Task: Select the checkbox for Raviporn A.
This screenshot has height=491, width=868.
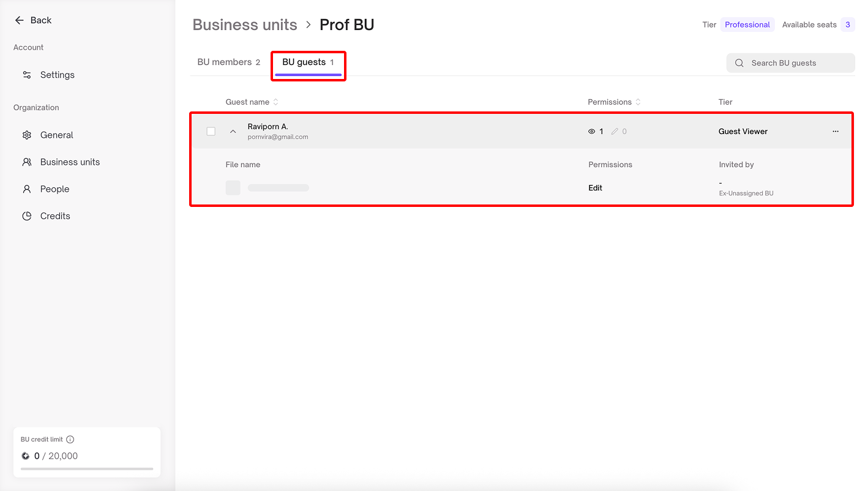Action: (211, 132)
